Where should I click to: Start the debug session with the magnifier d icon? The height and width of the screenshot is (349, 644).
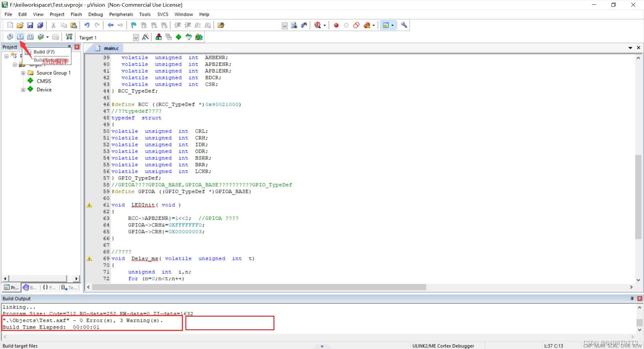click(318, 25)
